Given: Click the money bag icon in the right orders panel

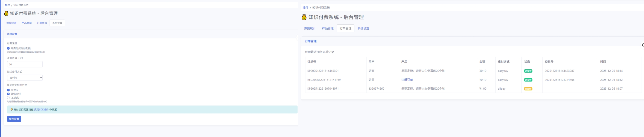Looking at the screenshot, I should click(x=304, y=17).
